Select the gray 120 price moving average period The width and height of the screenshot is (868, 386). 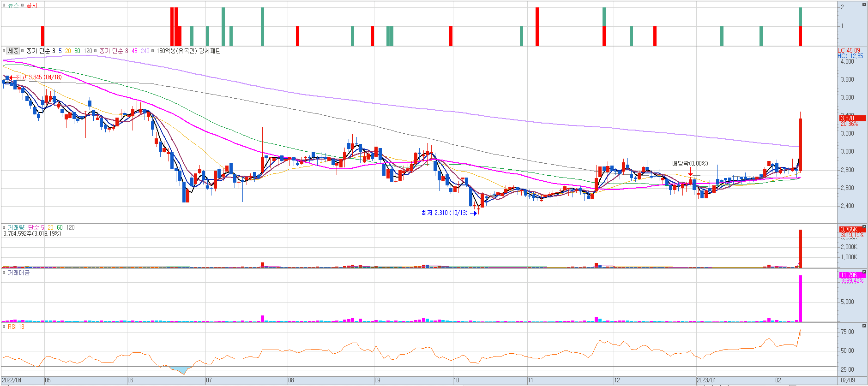[x=88, y=51]
